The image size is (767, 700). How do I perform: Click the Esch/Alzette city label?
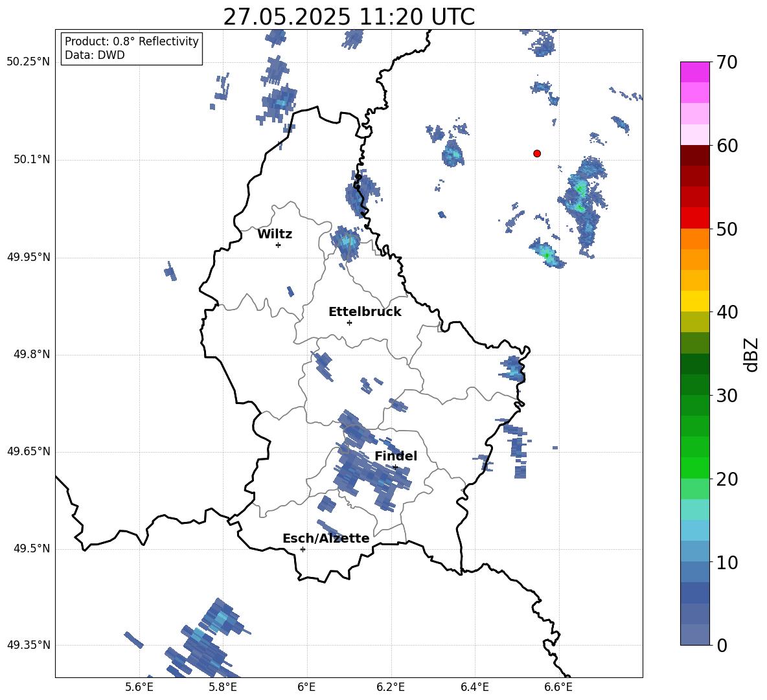pyautogui.click(x=326, y=539)
